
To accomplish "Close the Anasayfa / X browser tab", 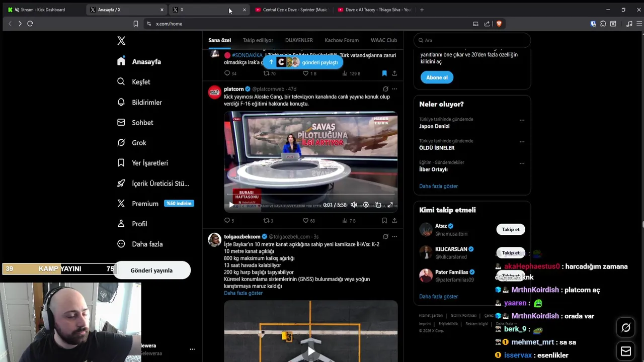I will coord(162,10).
